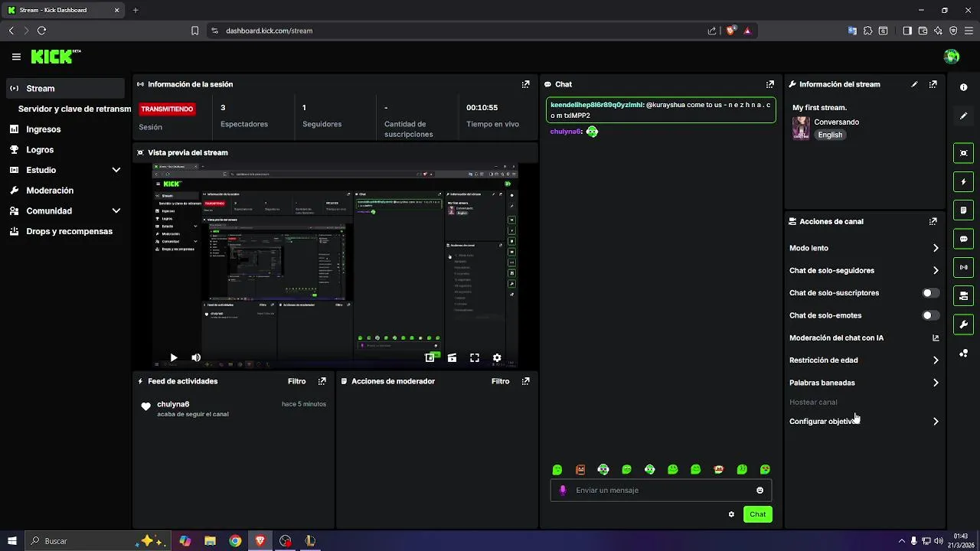Click the Hostear canal option
The width and height of the screenshot is (980, 551).
(813, 402)
